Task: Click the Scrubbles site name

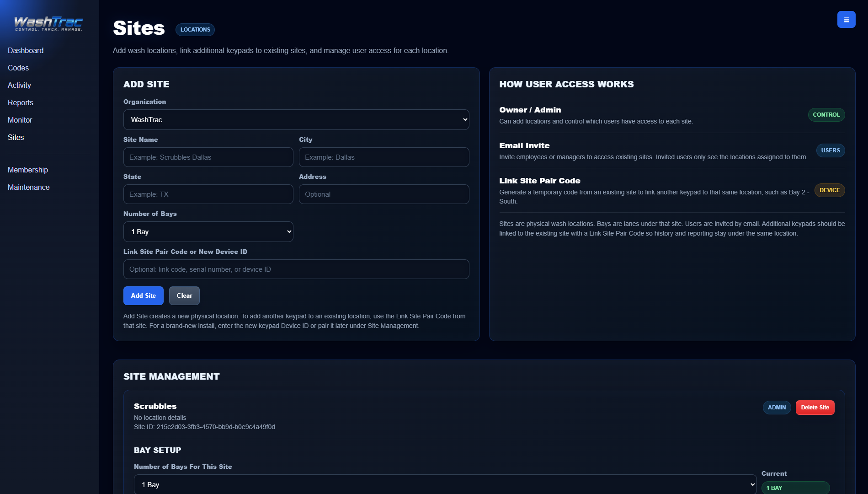Action: pyautogui.click(x=155, y=406)
